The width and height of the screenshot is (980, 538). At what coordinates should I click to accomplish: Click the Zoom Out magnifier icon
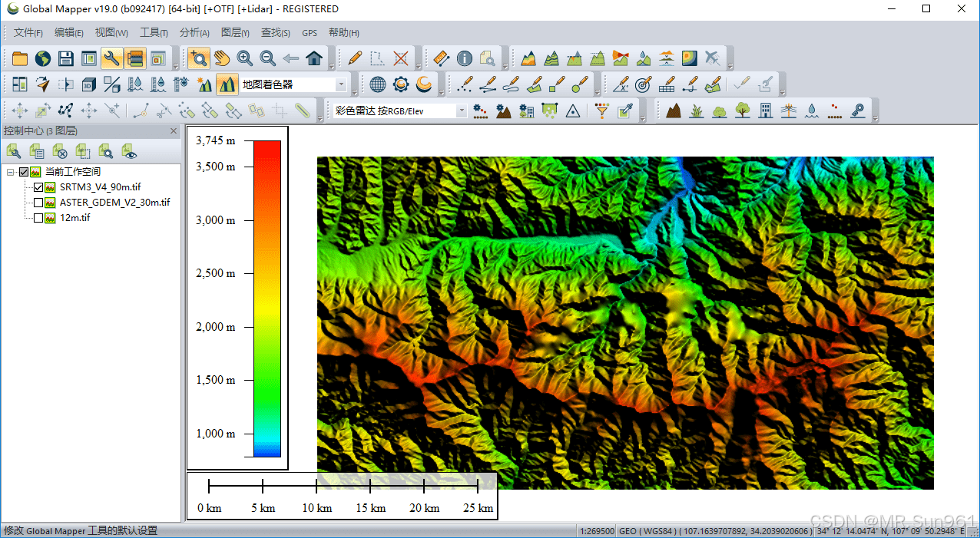pos(267,58)
